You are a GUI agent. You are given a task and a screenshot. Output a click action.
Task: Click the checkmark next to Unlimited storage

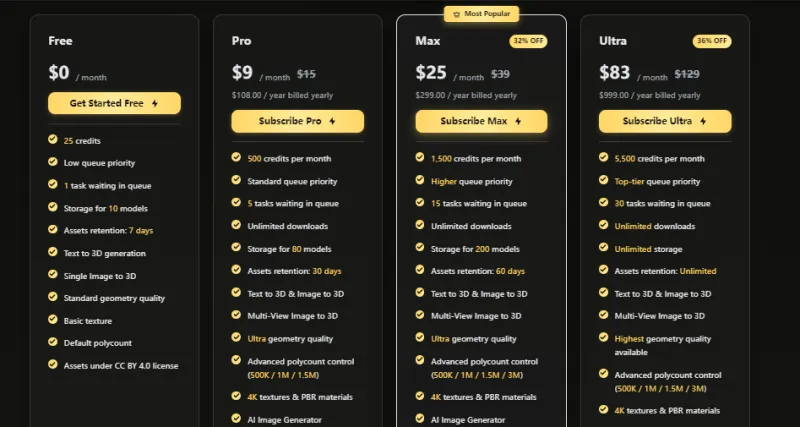(604, 248)
